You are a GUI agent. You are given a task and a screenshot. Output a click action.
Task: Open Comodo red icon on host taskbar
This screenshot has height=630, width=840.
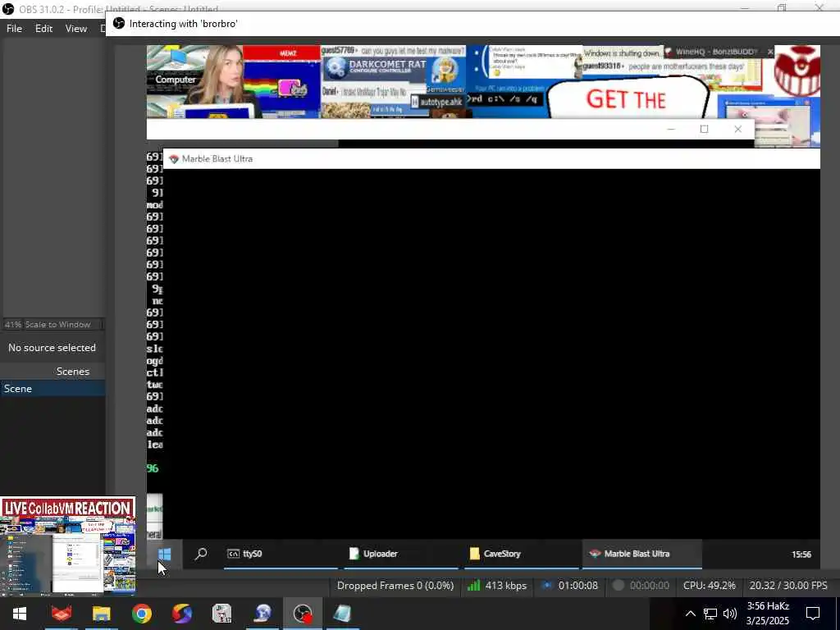61,614
